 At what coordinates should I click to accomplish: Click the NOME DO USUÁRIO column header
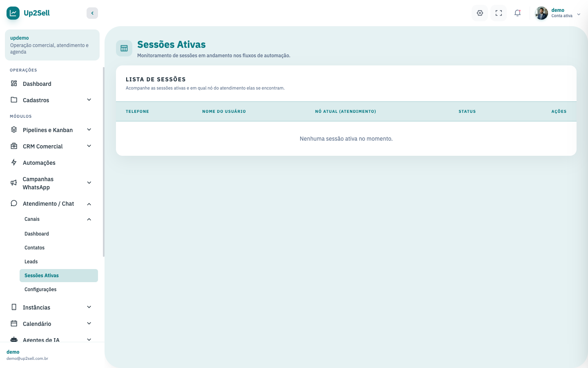click(224, 111)
